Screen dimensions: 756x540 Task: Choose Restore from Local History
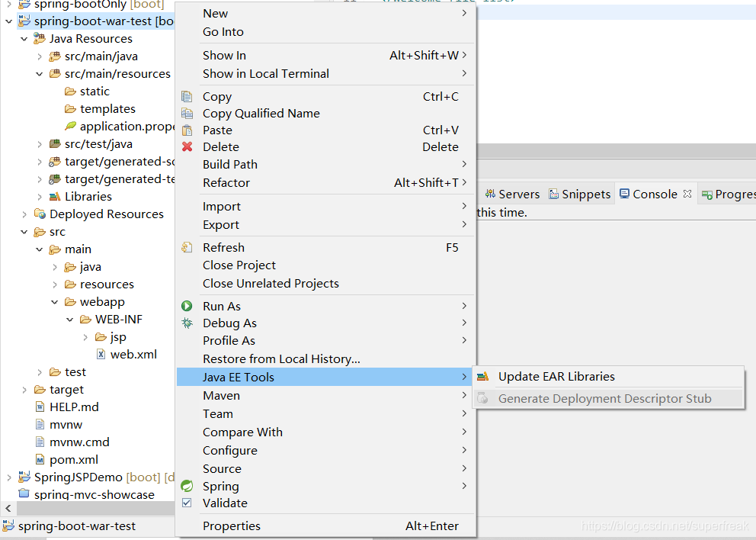[325, 359]
